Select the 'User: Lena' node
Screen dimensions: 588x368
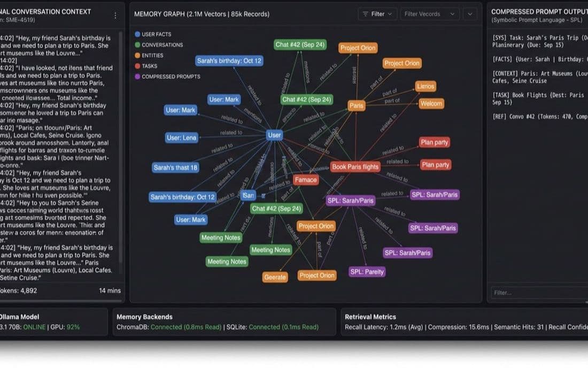tap(182, 137)
